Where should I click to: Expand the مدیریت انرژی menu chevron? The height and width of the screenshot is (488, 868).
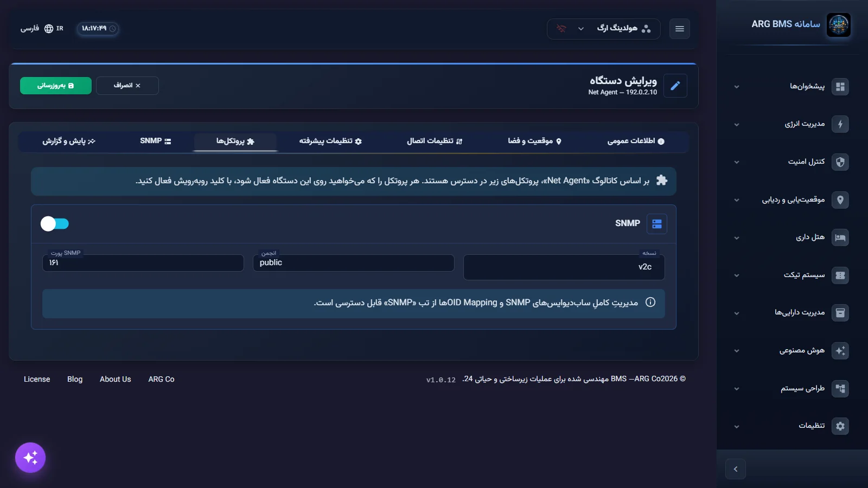click(x=737, y=125)
